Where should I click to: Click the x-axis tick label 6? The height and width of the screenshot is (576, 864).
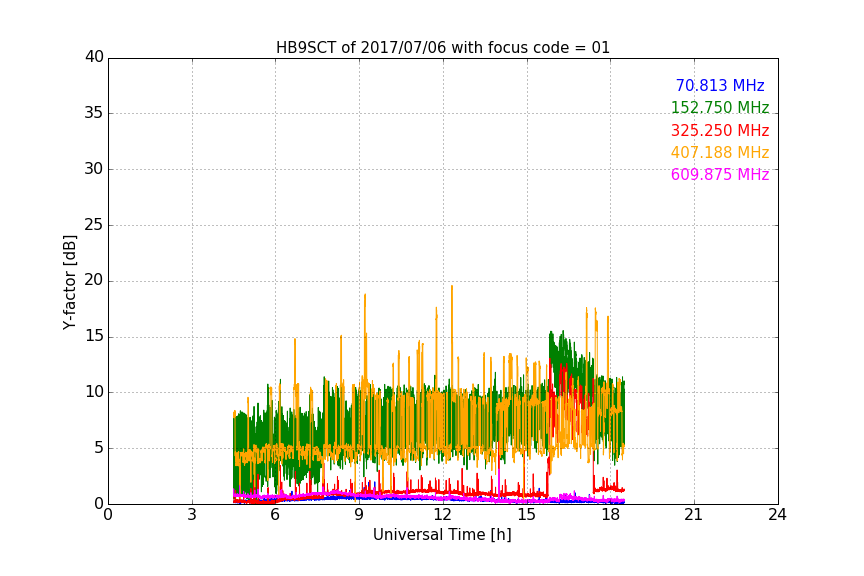(x=276, y=515)
